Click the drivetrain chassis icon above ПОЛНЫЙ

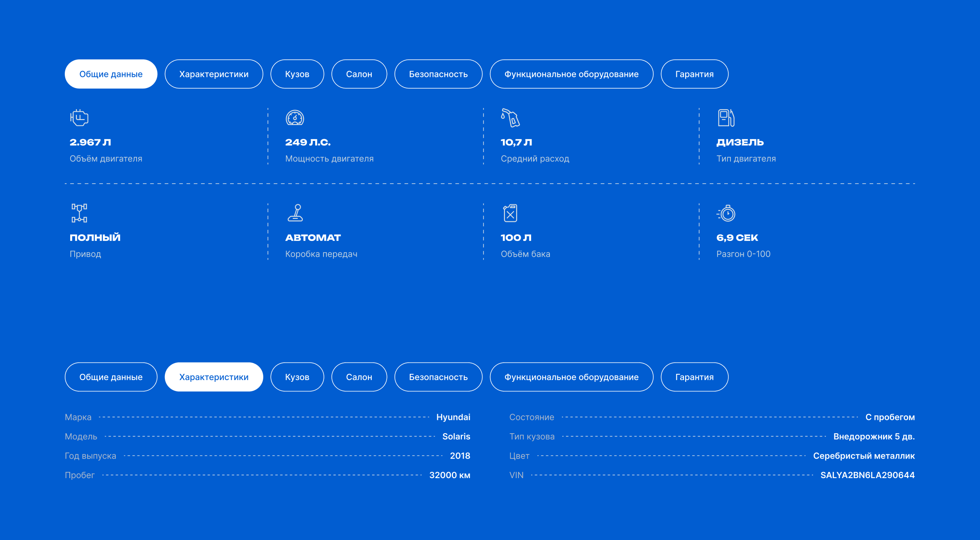tap(79, 213)
